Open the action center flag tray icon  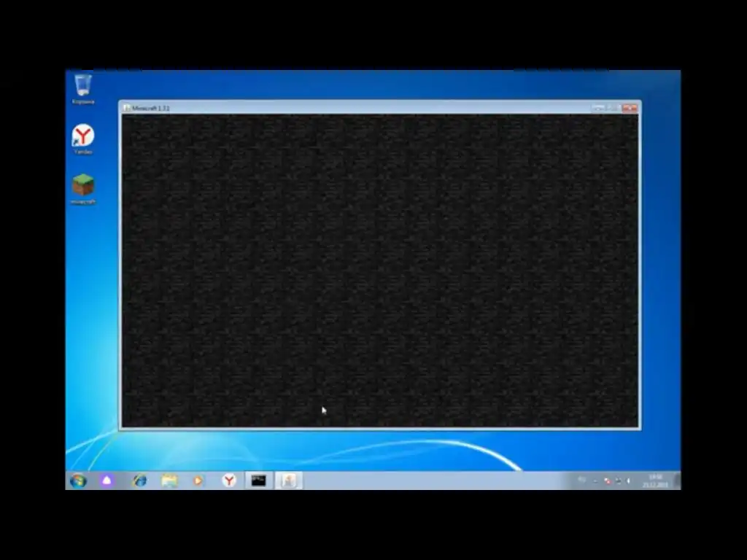pyautogui.click(x=608, y=481)
